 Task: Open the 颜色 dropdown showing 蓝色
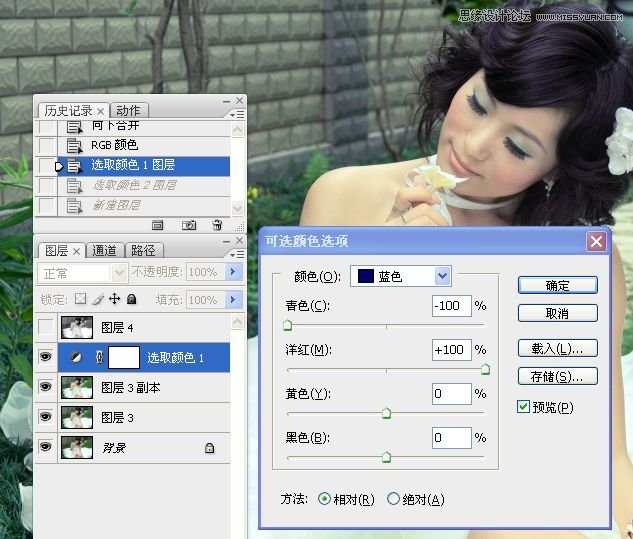(400, 276)
